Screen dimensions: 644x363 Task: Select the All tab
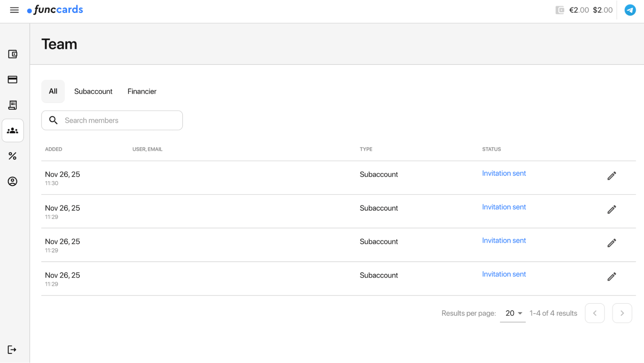click(53, 91)
